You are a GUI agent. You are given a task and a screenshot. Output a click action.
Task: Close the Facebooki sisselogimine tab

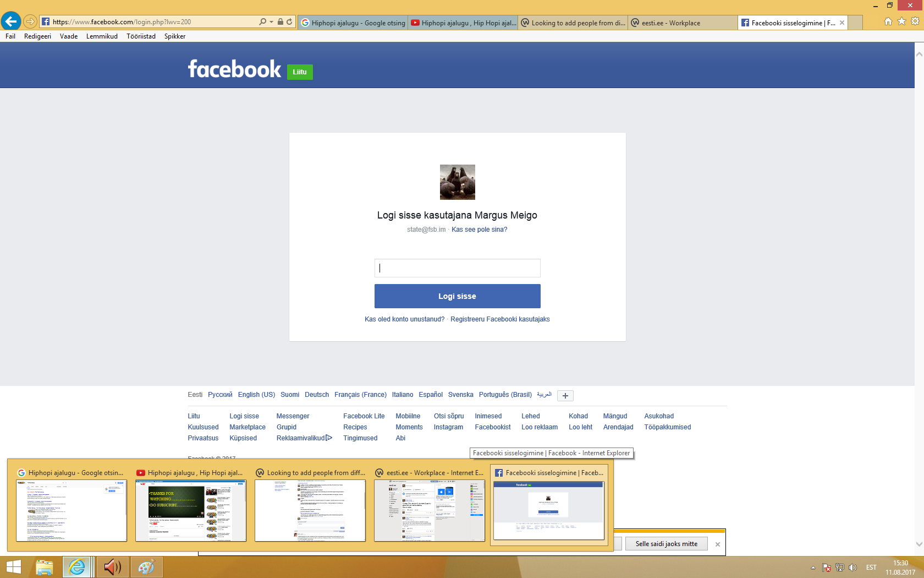[842, 23]
